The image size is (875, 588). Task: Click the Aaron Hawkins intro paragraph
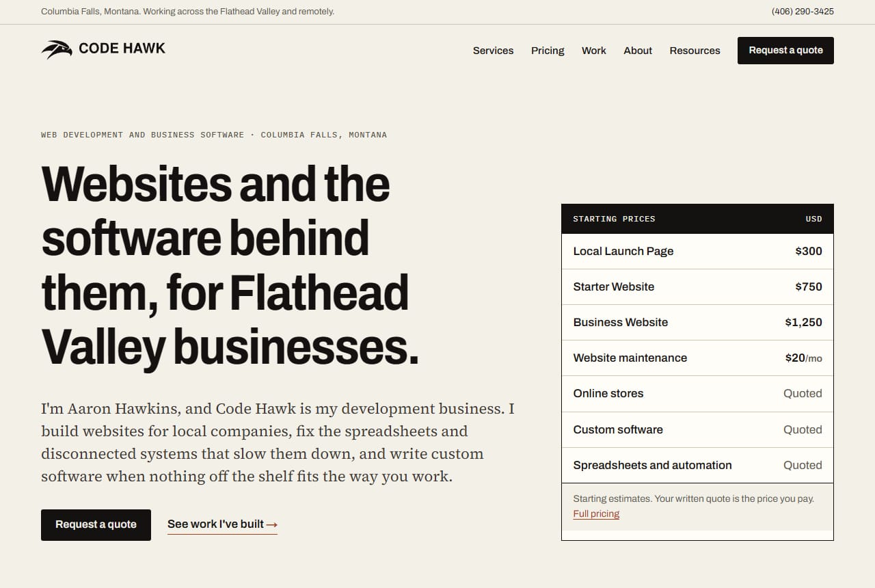[x=278, y=442]
